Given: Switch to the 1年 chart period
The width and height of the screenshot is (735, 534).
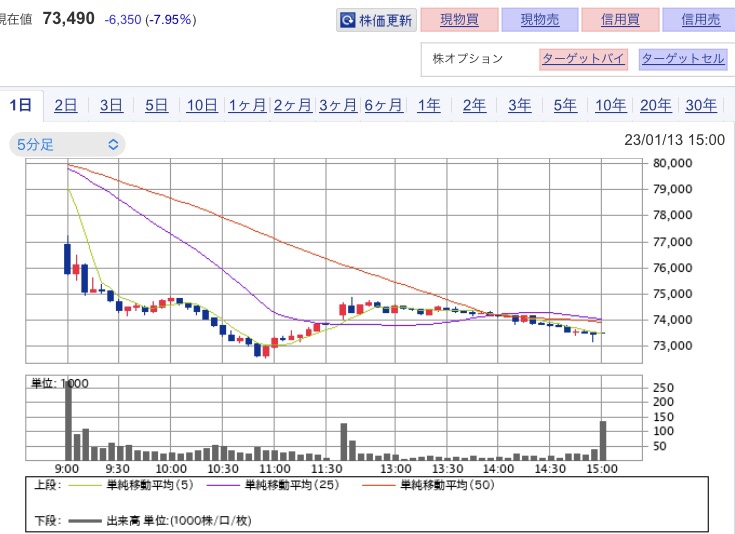Looking at the screenshot, I should tap(429, 105).
